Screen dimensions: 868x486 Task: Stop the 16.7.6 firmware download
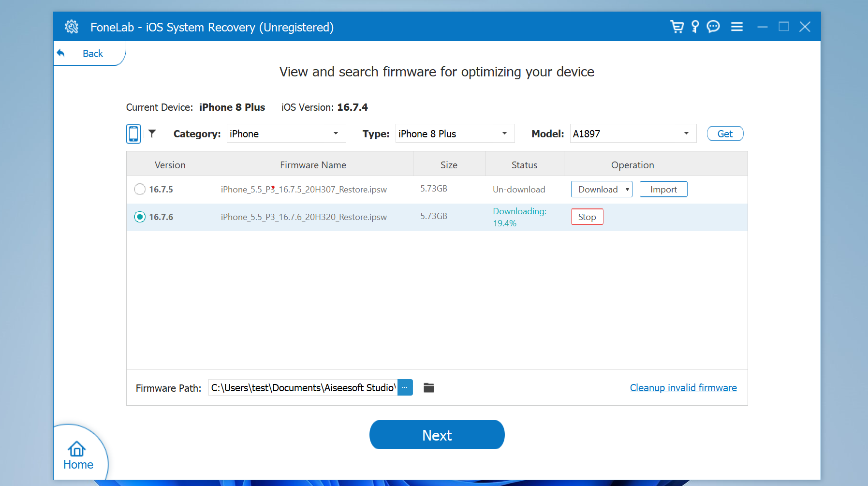[587, 217]
